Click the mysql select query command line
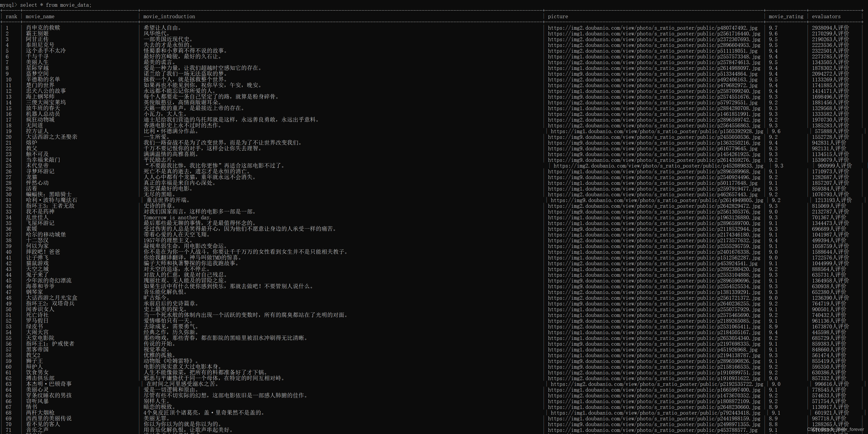 pos(46,5)
